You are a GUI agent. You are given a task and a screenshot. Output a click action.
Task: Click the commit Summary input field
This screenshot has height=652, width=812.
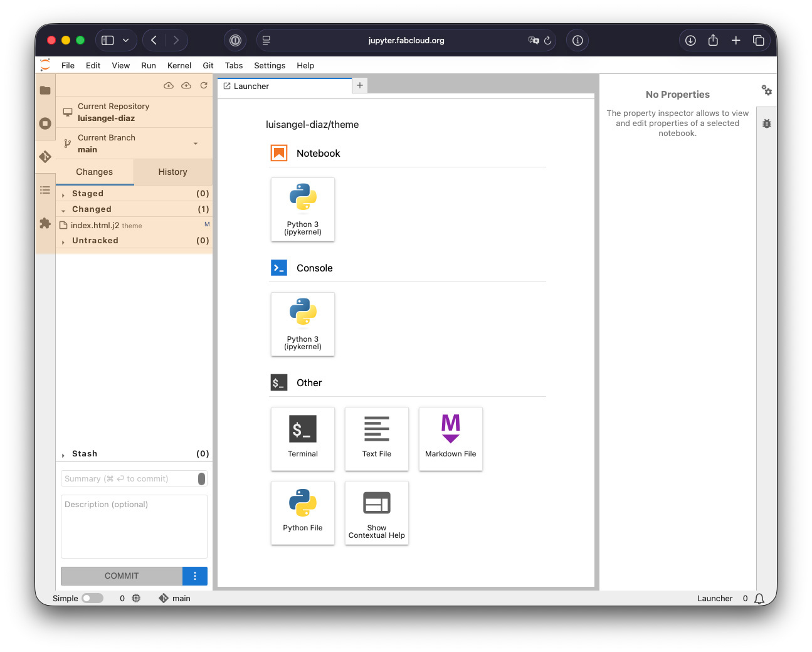point(130,479)
